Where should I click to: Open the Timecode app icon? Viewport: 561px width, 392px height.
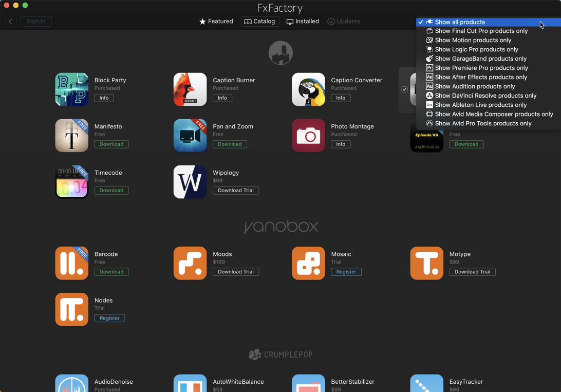71,182
